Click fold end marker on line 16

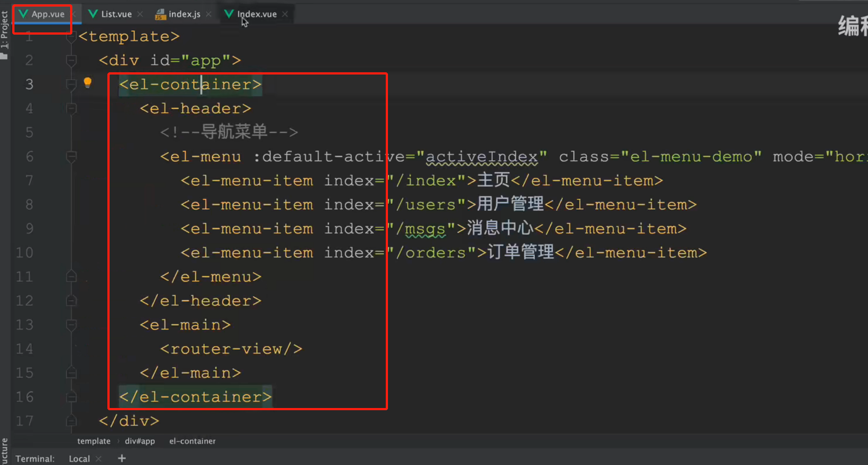[71, 397]
